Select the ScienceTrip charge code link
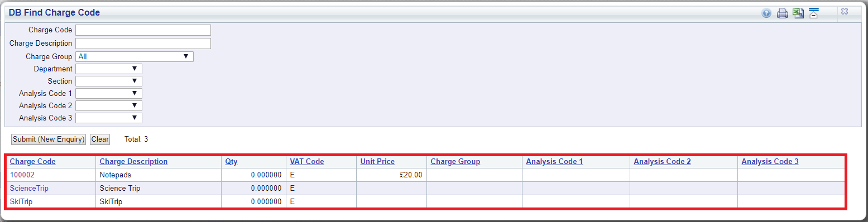This screenshot has height=222, width=868. [x=29, y=188]
